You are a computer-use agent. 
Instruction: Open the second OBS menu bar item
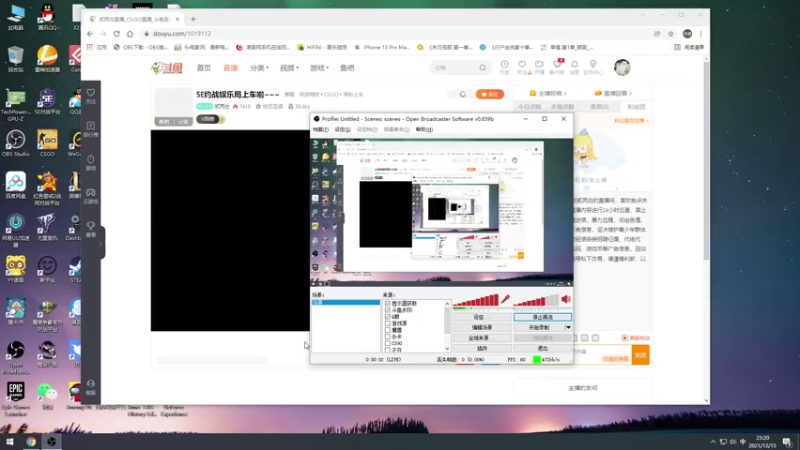(x=342, y=130)
